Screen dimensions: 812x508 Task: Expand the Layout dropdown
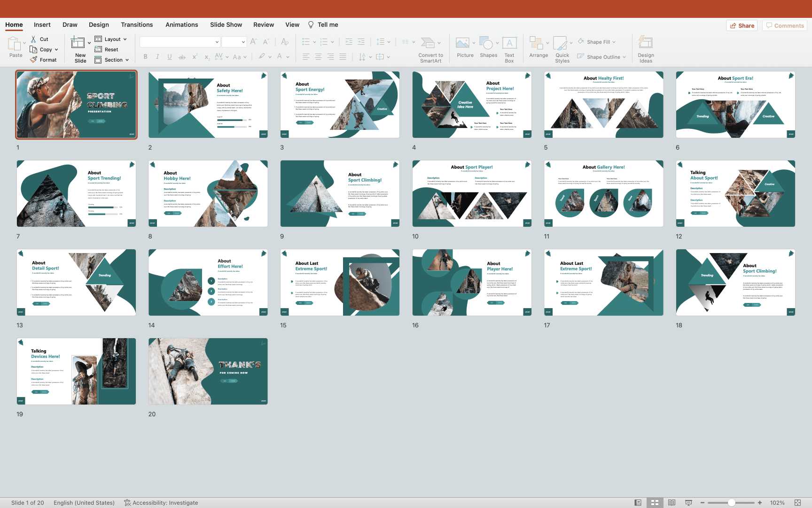click(x=125, y=39)
